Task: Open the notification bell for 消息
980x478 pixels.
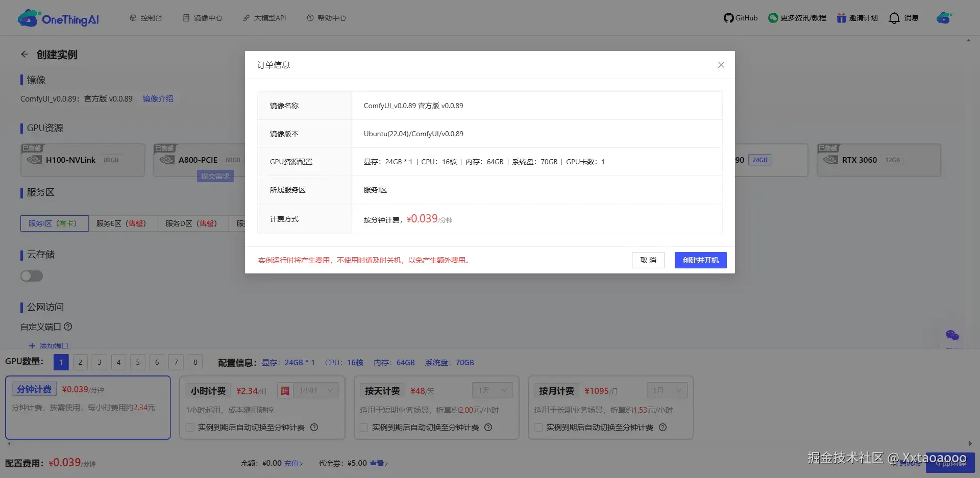Action: [x=894, y=18]
